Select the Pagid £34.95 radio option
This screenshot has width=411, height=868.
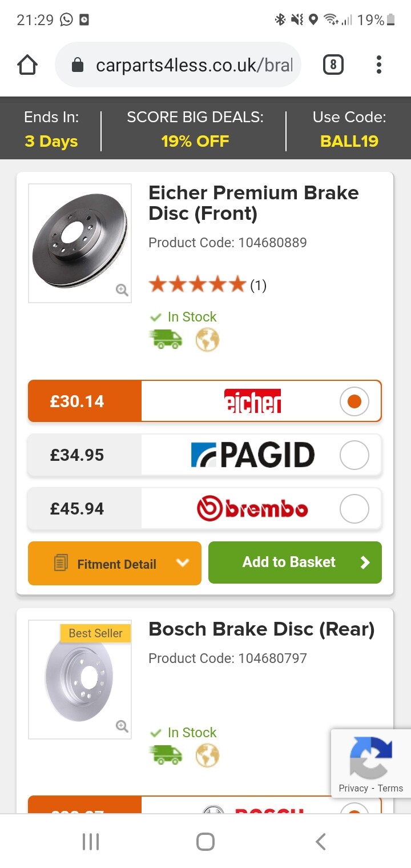354,455
